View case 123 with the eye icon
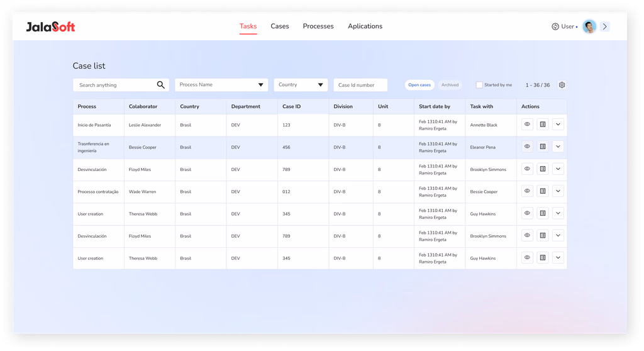Screen dimensions: 644x351 [x=527, y=124]
